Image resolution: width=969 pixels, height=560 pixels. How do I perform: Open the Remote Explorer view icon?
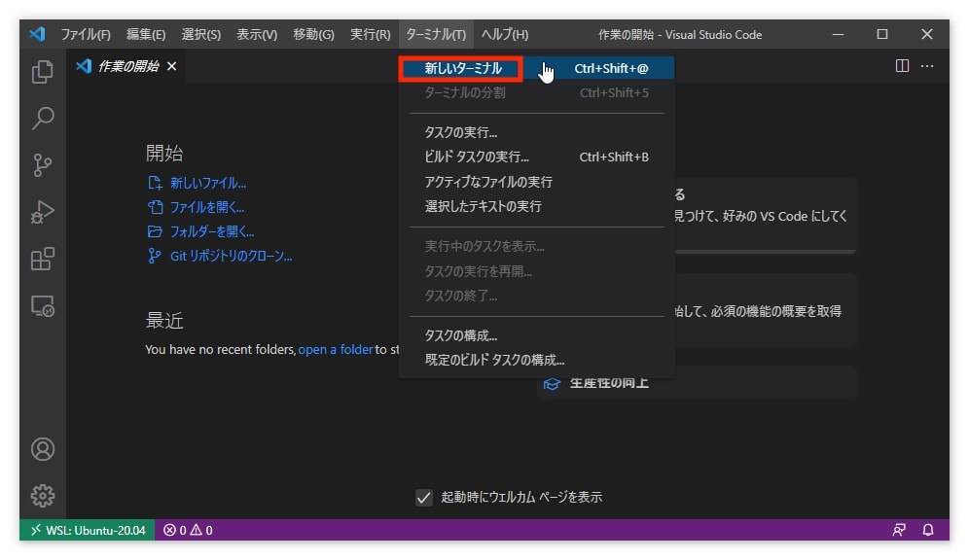(43, 305)
